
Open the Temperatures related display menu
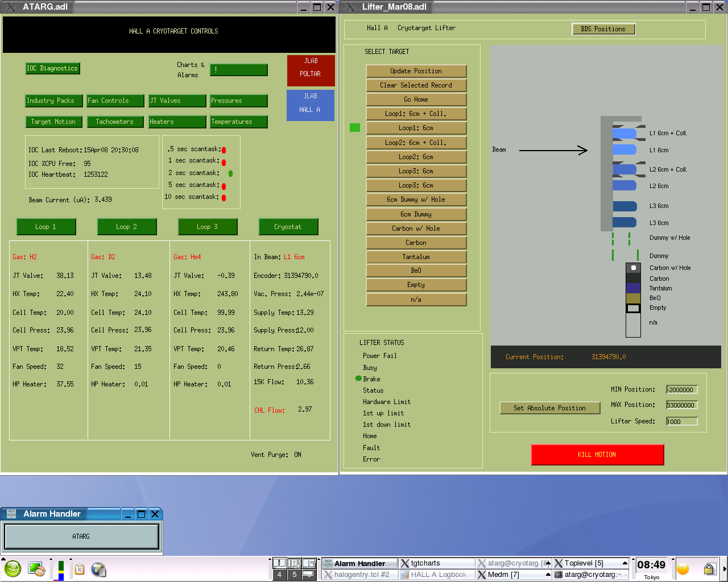pyautogui.click(x=238, y=122)
